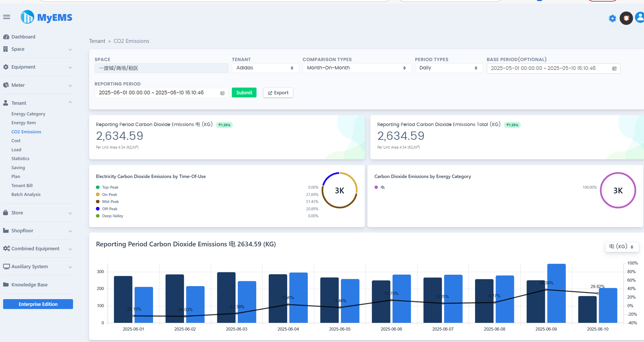Open settings gear icon in header
The height and width of the screenshot is (342, 644).
coord(612,18)
